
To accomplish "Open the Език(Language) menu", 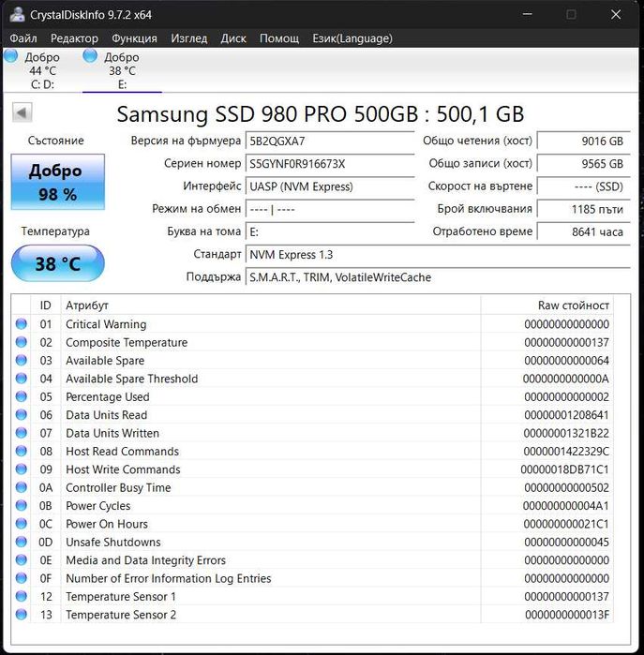I will pyautogui.click(x=352, y=38).
